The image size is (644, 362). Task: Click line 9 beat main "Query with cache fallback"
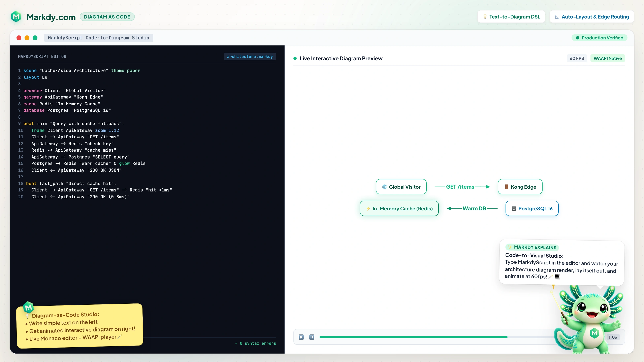click(x=74, y=123)
